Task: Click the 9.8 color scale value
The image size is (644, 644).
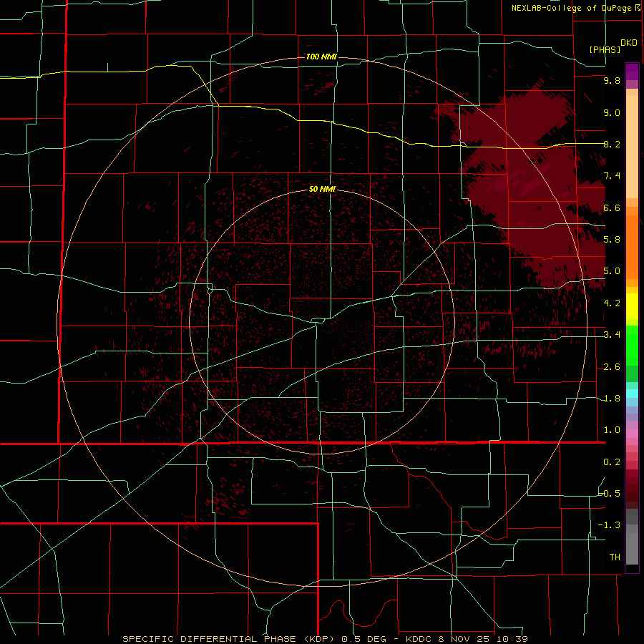Action: [612, 80]
